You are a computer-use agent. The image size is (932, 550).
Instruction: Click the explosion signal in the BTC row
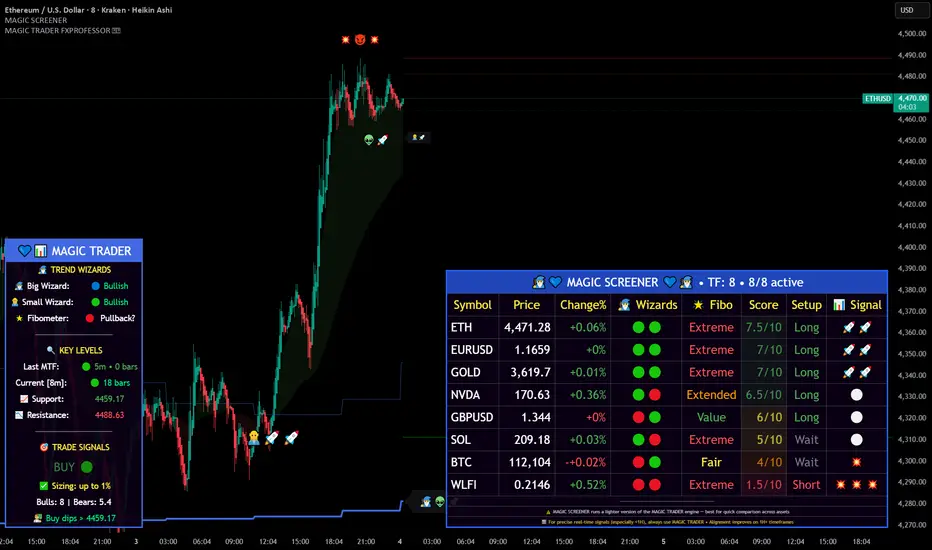pos(857,462)
